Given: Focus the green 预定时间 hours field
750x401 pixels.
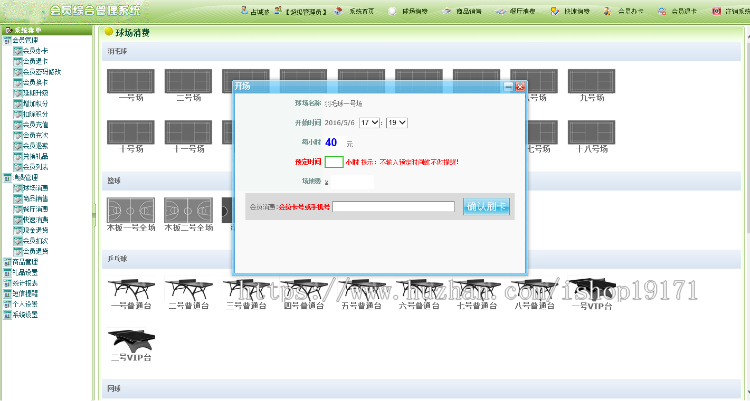Looking at the screenshot, I should coord(334,162).
